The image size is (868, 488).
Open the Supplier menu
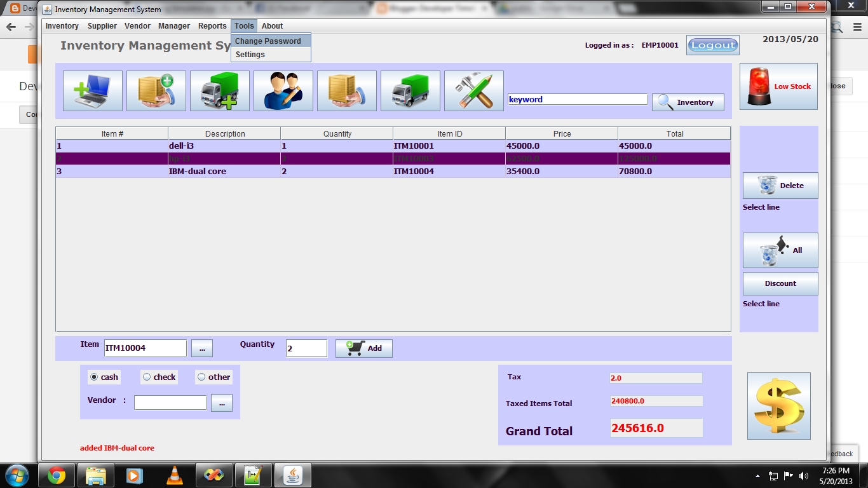pyautogui.click(x=102, y=26)
